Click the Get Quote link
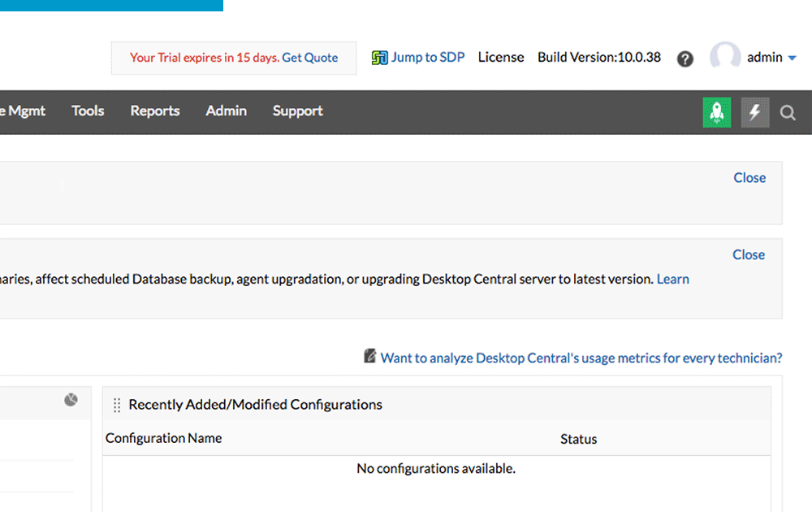Image resolution: width=812 pixels, height=512 pixels. point(310,58)
